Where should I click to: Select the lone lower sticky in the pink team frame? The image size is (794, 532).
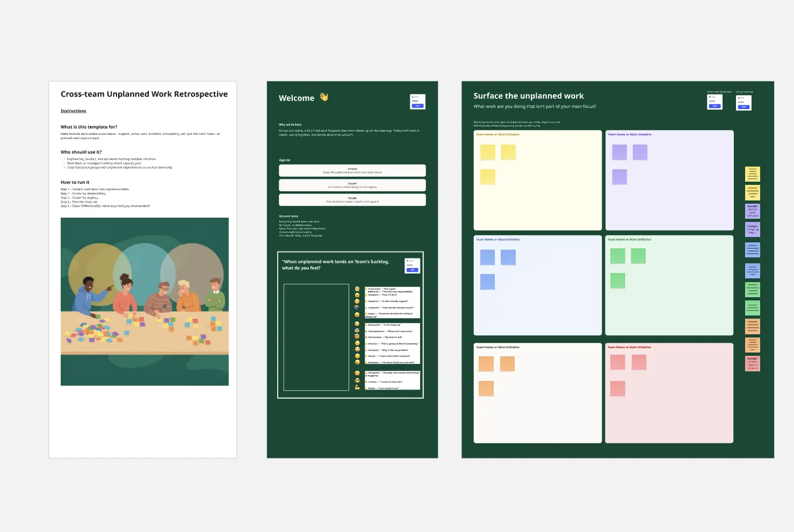[618, 388]
